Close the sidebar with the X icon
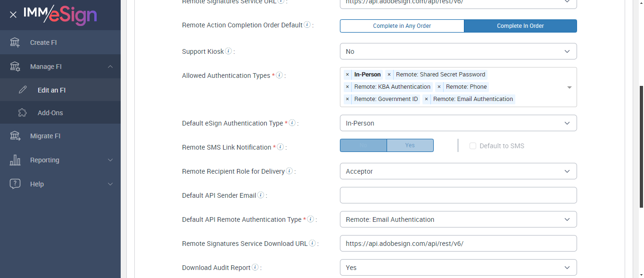The width and height of the screenshot is (644, 278). pyautogui.click(x=13, y=15)
